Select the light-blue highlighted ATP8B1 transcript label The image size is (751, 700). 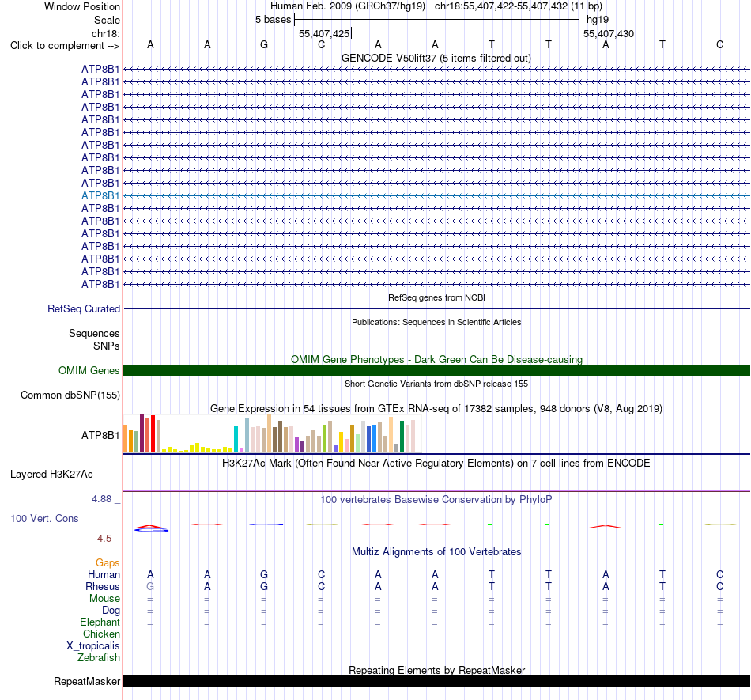(x=100, y=195)
